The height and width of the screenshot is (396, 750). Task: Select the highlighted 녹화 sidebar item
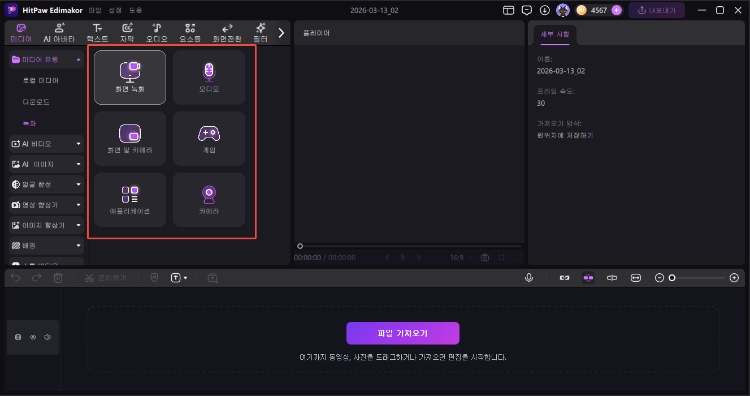[29, 123]
